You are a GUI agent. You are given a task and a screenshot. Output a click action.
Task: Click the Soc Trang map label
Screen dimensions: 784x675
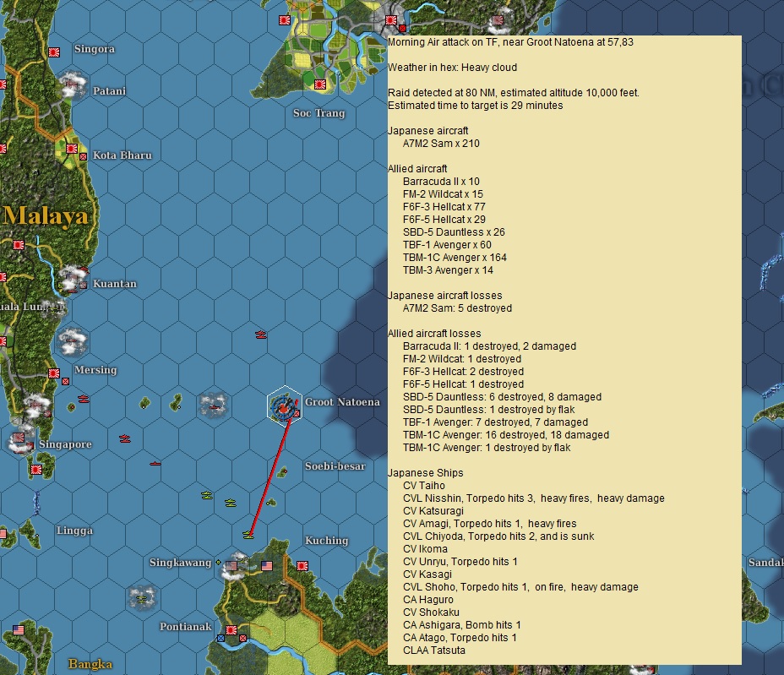tap(319, 113)
